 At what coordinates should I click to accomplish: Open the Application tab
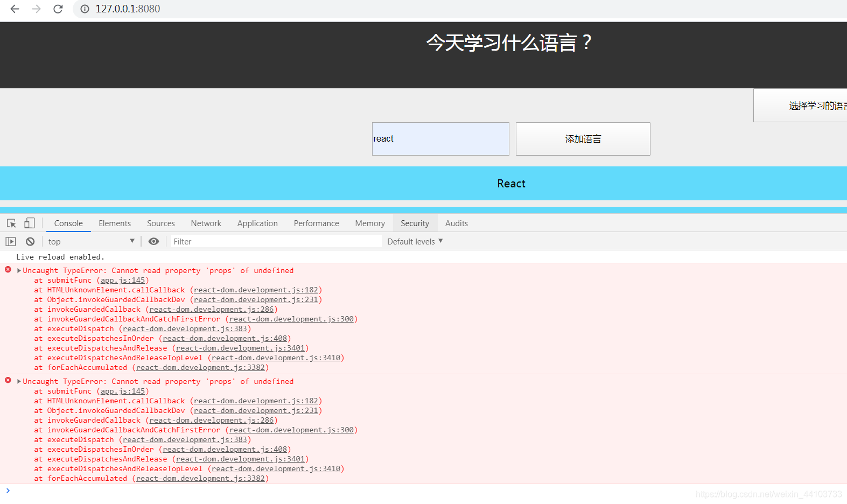tap(257, 223)
